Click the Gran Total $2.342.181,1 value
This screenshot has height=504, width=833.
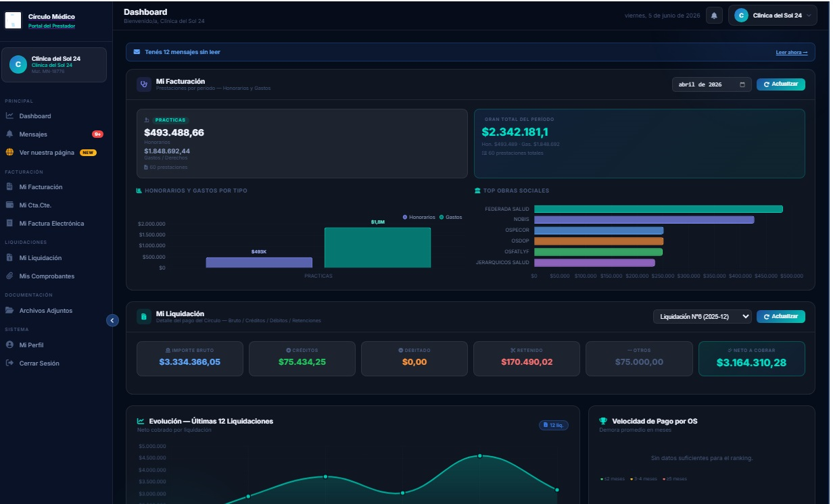tap(515, 132)
